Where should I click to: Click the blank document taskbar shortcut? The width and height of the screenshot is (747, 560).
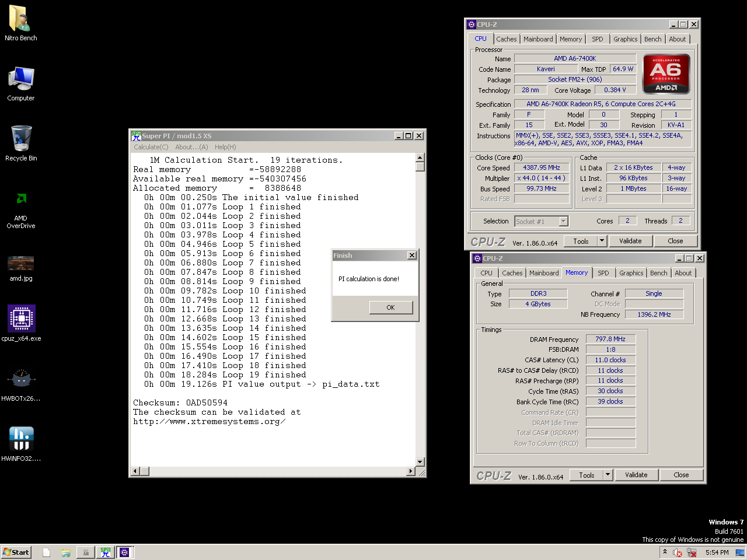(x=46, y=552)
